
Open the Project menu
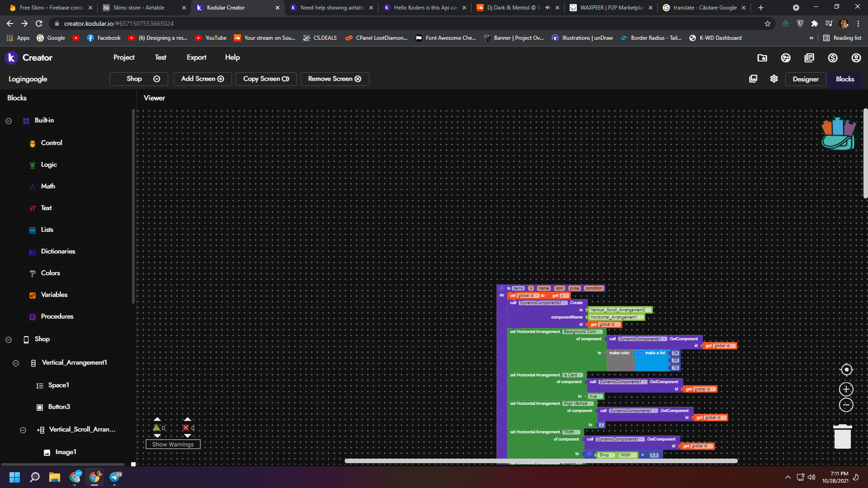[x=124, y=57]
